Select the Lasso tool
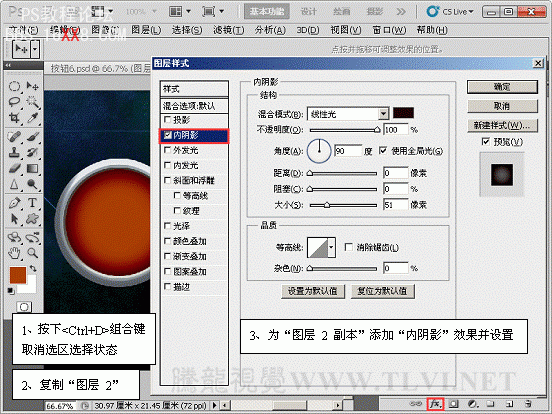The image size is (552, 414). click(14, 102)
